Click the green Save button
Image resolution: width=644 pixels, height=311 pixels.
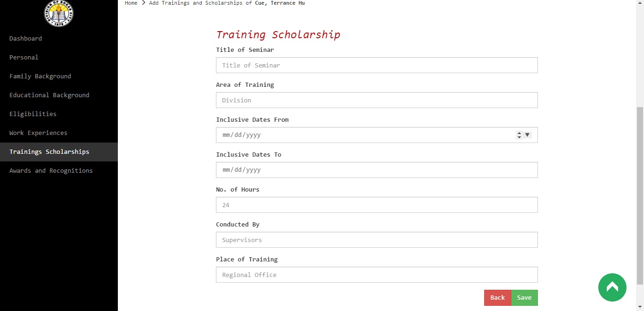point(524,298)
